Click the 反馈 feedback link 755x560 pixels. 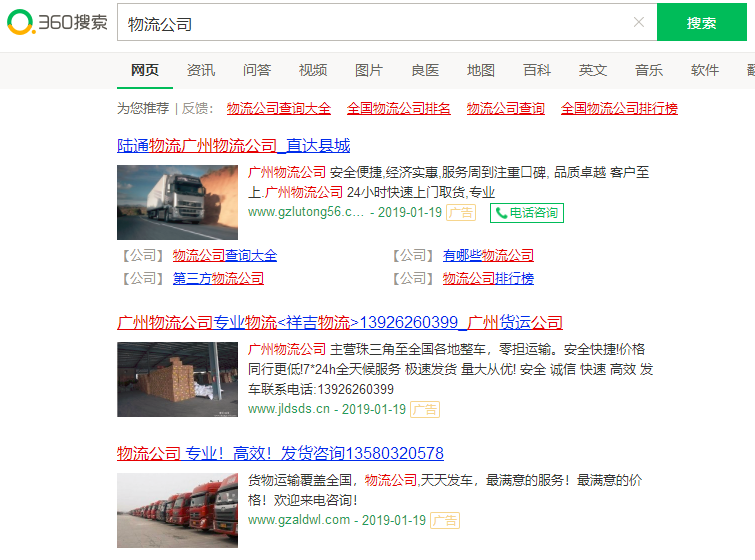[196, 108]
